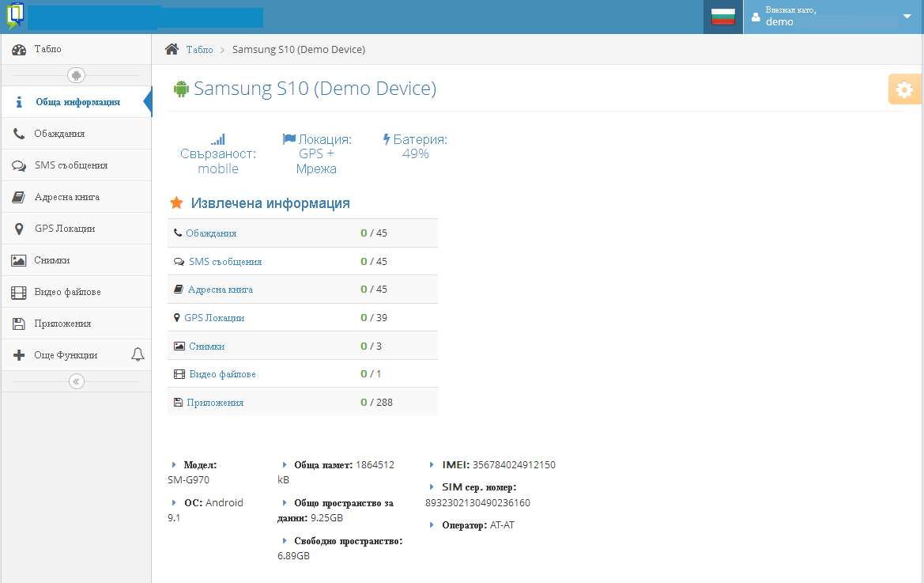The height and width of the screenshot is (583, 924).
Task: Open Снимки in the sidebar menu
Action: 76,260
